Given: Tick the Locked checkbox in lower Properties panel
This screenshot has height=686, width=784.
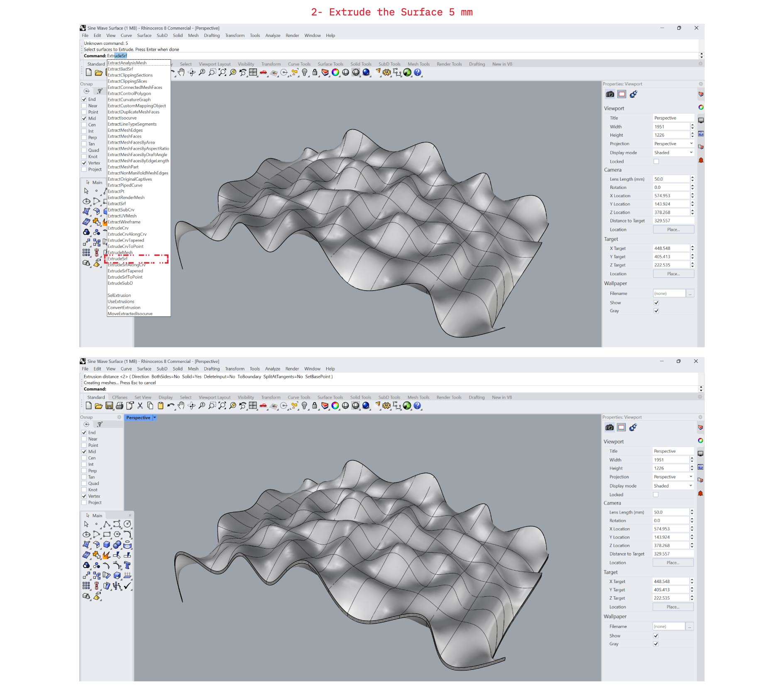Looking at the screenshot, I should [x=656, y=495].
